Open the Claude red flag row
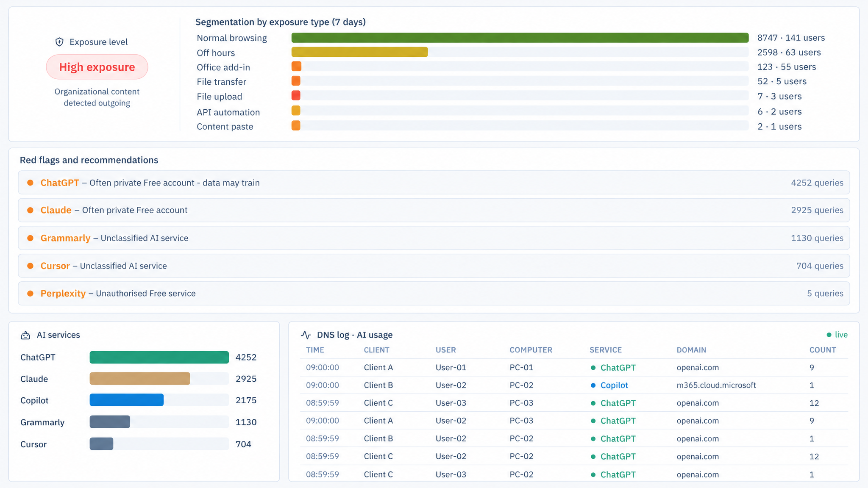 coord(434,210)
